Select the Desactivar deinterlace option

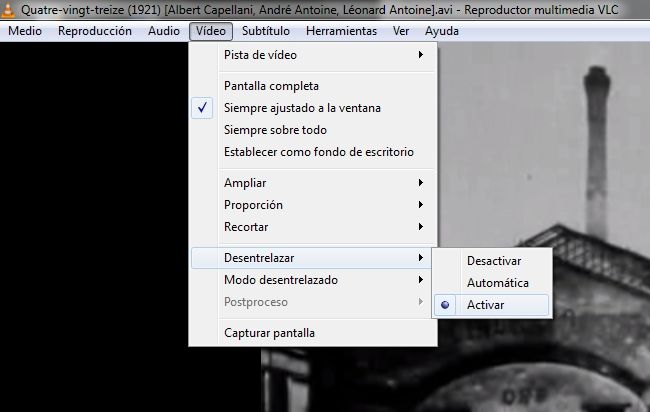tap(492, 261)
